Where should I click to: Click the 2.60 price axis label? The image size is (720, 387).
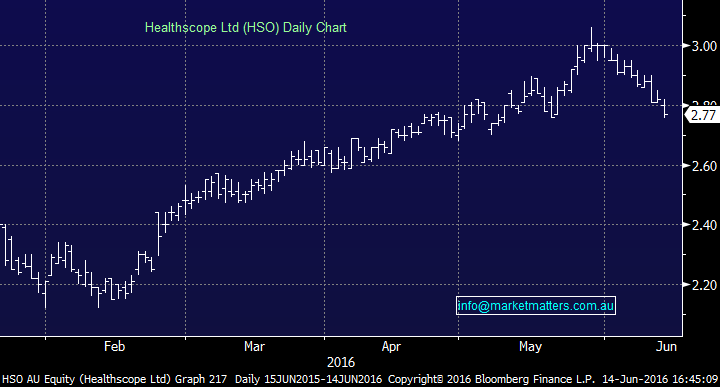tap(704, 166)
